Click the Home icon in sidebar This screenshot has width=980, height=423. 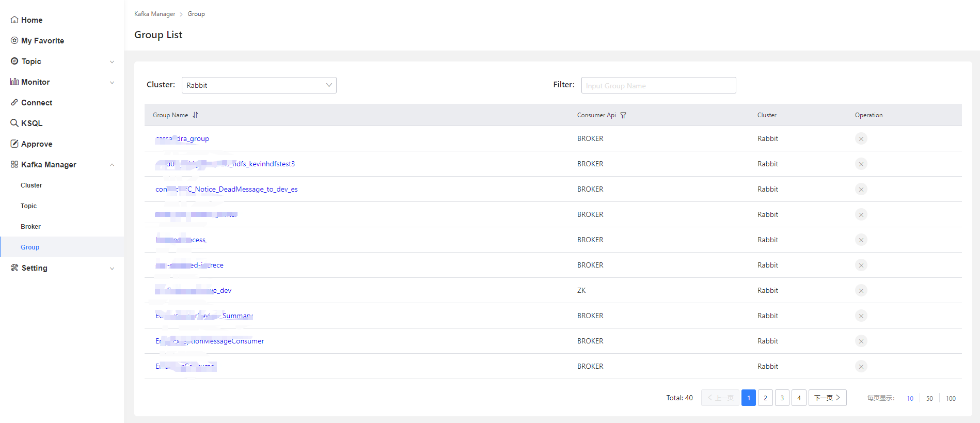click(14, 20)
